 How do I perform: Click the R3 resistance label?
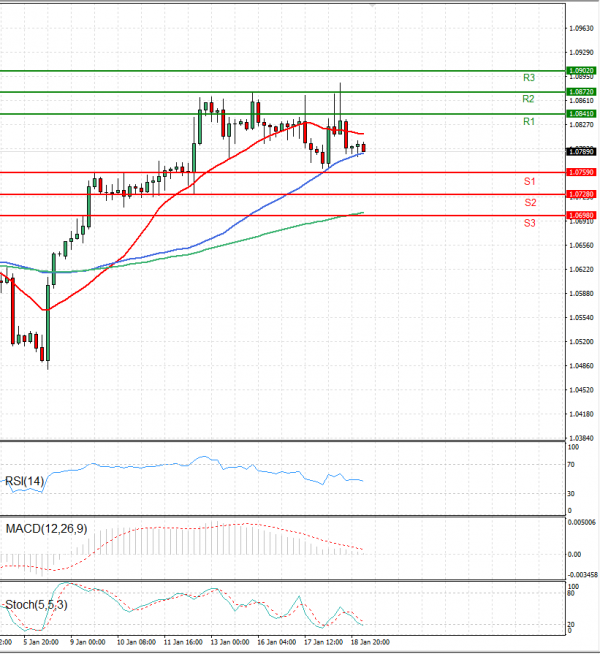click(529, 78)
